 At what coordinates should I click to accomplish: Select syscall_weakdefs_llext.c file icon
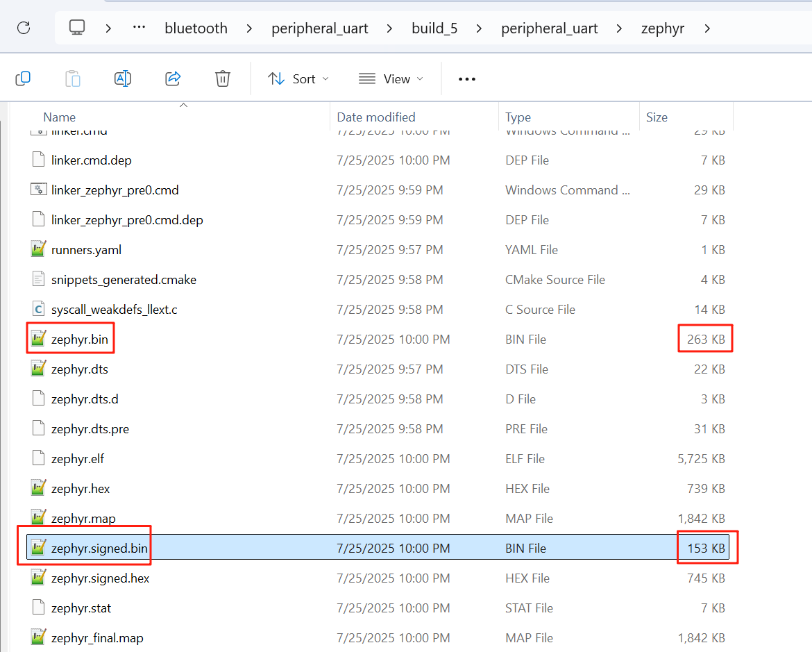[38, 310]
